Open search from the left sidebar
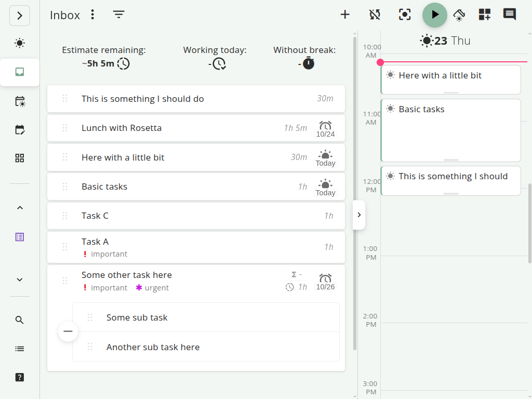The image size is (532, 399). [x=19, y=320]
